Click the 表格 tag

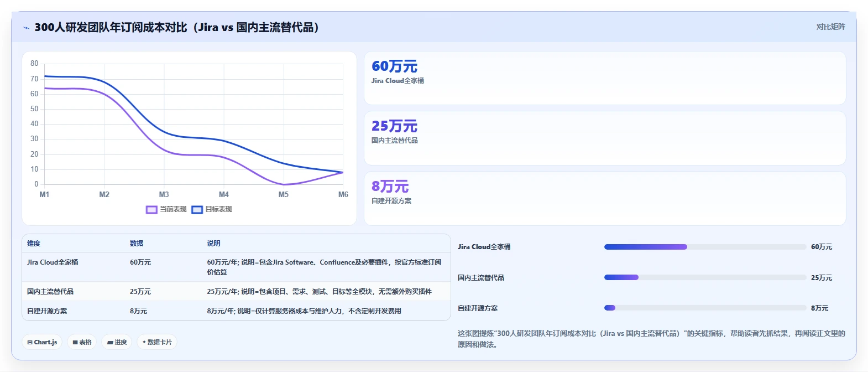(82, 342)
